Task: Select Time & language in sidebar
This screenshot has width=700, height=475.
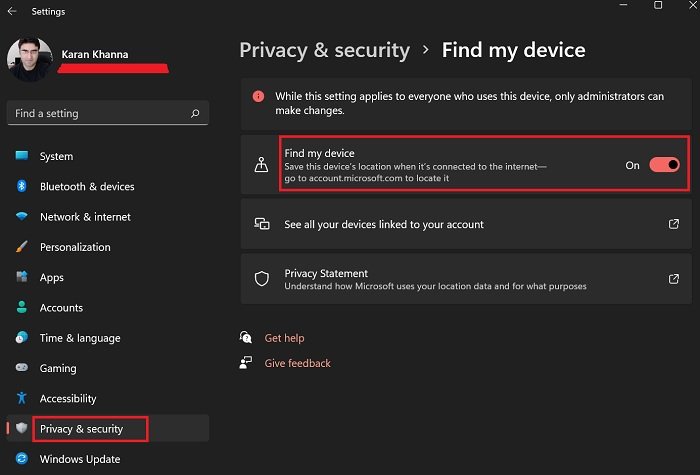Action: tap(80, 338)
